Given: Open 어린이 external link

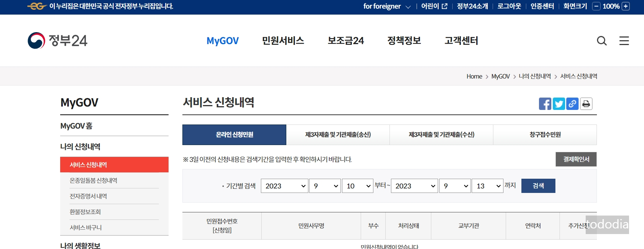Looking at the screenshot, I should point(434,6).
